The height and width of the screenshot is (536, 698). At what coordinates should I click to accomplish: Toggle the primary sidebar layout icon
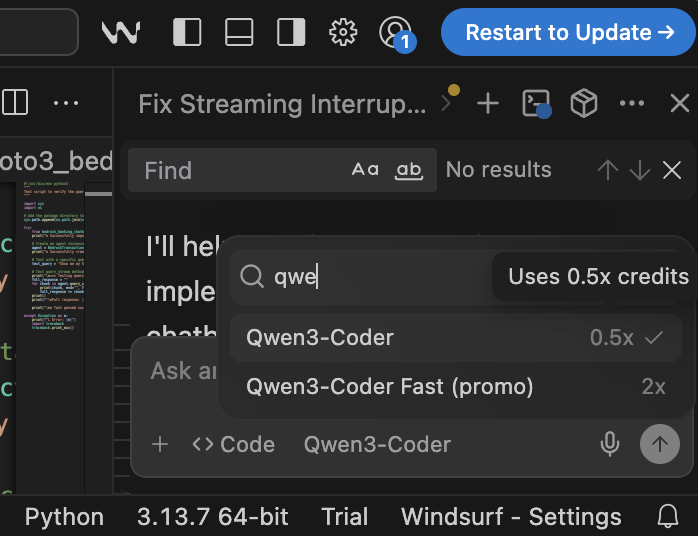tap(187, 32)
